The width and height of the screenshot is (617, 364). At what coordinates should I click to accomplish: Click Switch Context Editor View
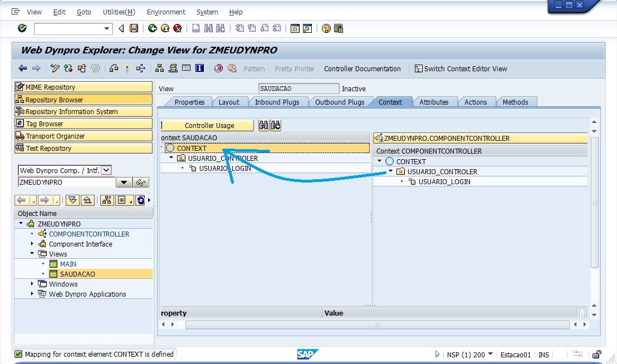pos(461,68)
